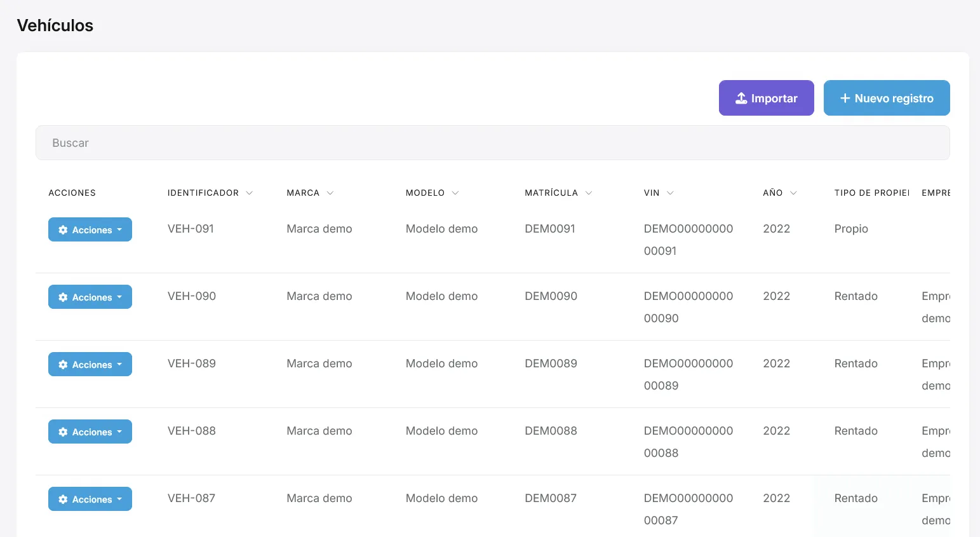Select identifier VEH-089

tap(192, 364)
